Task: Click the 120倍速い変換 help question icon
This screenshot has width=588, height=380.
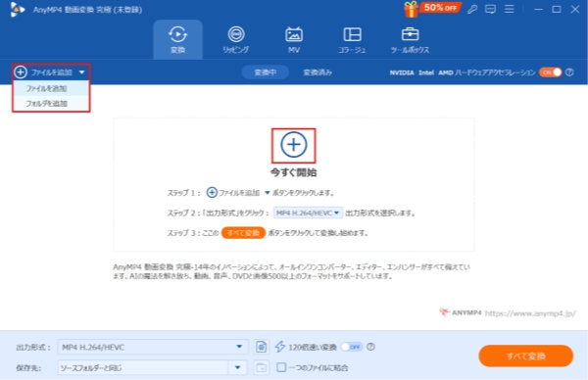Action: (x=370, y=347)
